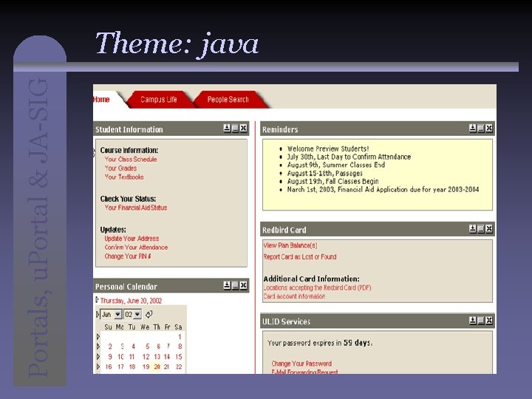532x399 pixels.
Task: Select June 1 in the calendar
Action: pos(180,337)
